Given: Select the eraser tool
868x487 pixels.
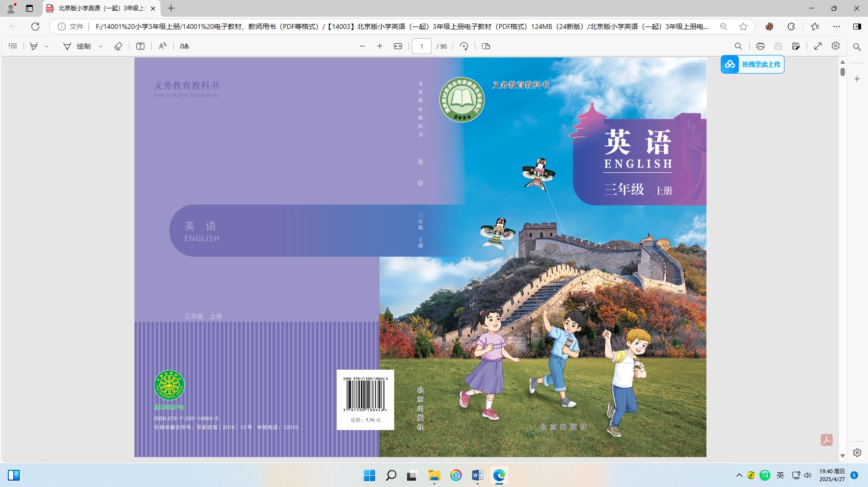Looking at the screenshot, I should (x=118, y=46).
